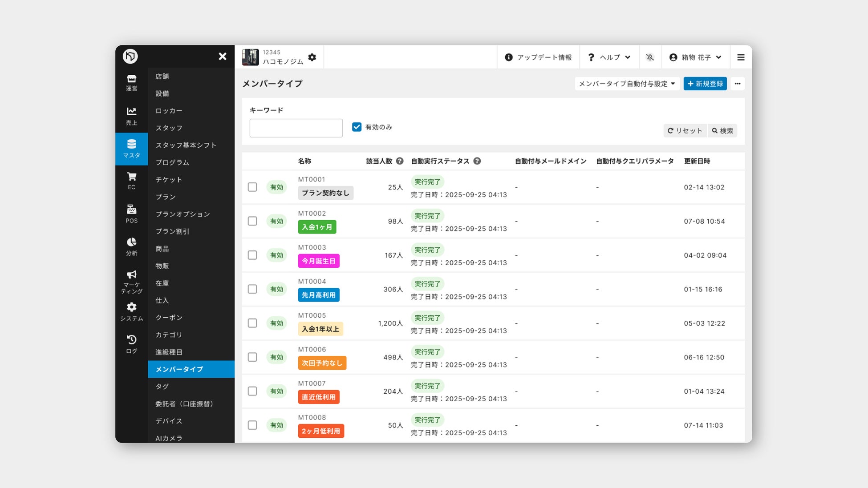Image resolution: width=868 pixels, height=488 pixels.
Task: Click the 検索 button
Action: (722, 131)
